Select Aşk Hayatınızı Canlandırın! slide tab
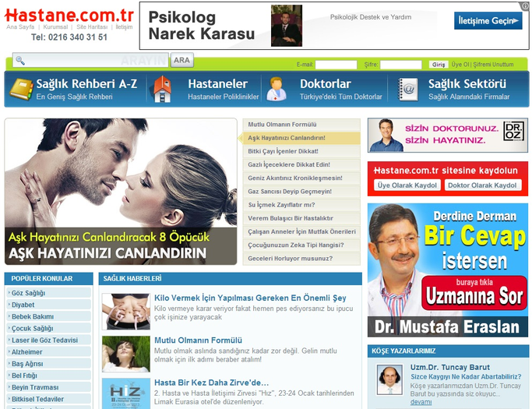Screen dimensions: 532x409 (301, 138)
